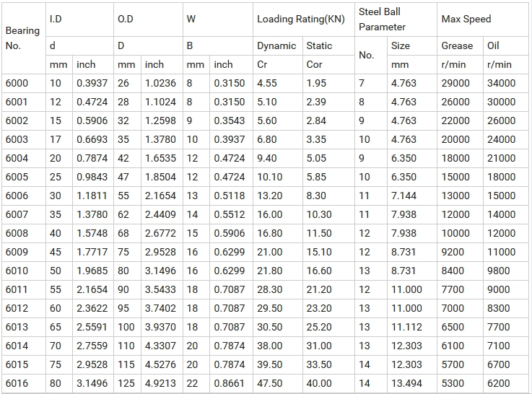Click the Bearing No. header cell
This screenshot has height=394, width=532.
pyautogui.click(x=24, y=38)
